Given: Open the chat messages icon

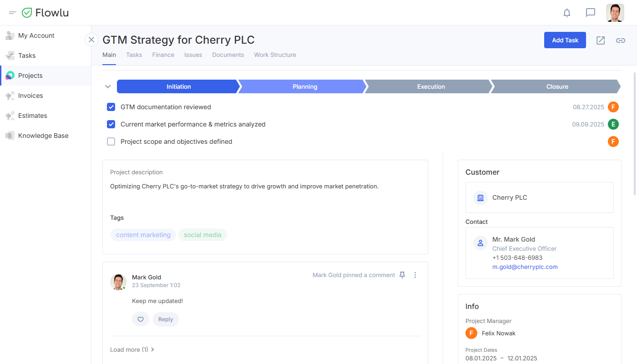Looking at the screenshot, I should [591, 13].
